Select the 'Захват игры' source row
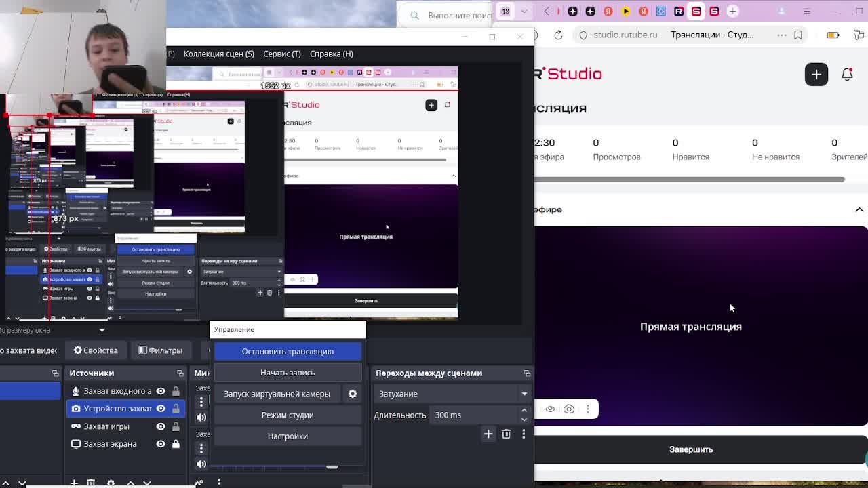 pos(125,426)
